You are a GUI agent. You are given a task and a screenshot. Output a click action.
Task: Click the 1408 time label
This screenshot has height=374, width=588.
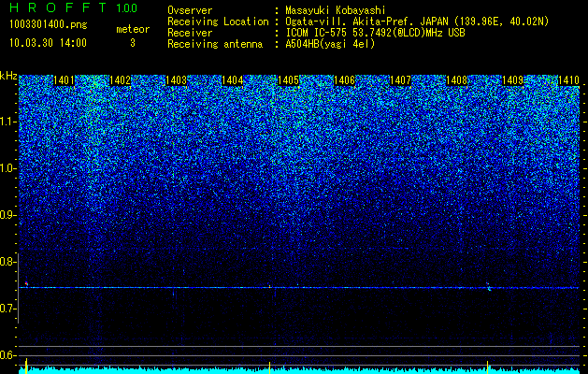coord(457,80)
